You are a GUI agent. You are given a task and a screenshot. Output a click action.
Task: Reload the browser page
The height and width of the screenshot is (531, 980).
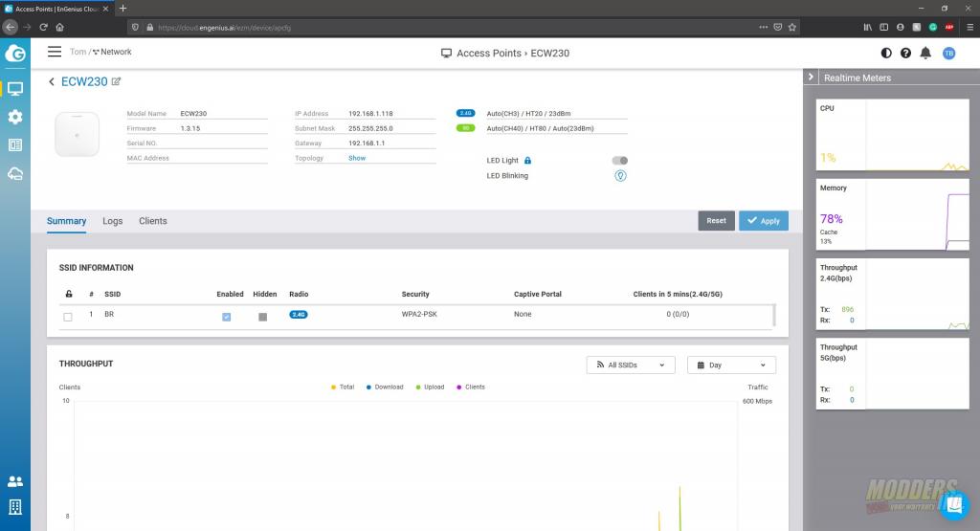coord(43,27)
